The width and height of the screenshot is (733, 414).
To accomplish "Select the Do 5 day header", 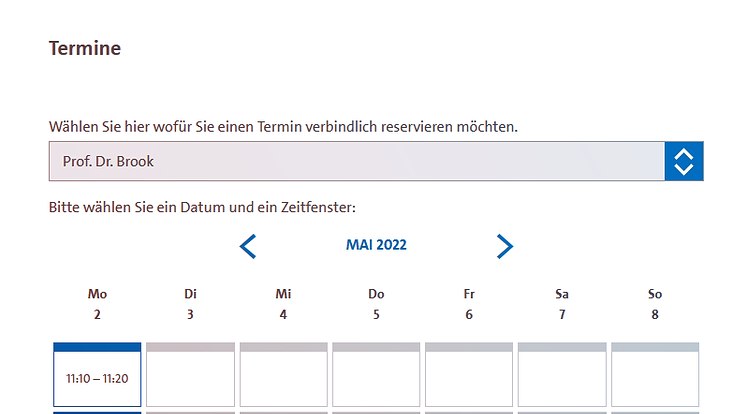I will click(376, 304).
